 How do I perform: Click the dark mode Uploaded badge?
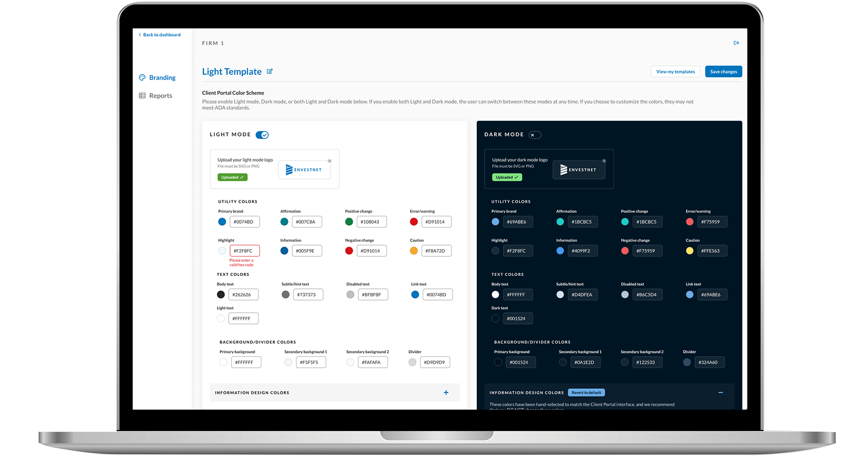[x=507, y=177]
